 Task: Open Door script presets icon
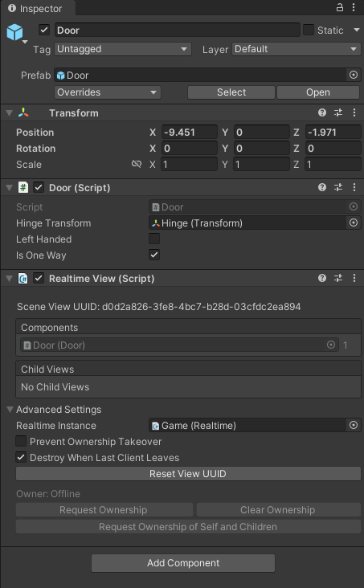point(338,187)
